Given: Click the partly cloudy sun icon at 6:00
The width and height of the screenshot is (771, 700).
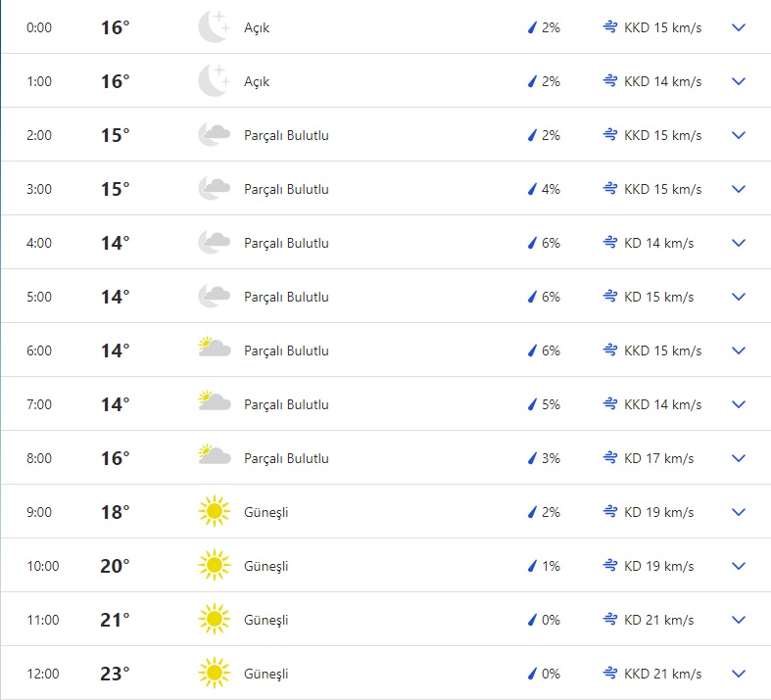Looking at the screenshot, I should (x=214, y=350).
